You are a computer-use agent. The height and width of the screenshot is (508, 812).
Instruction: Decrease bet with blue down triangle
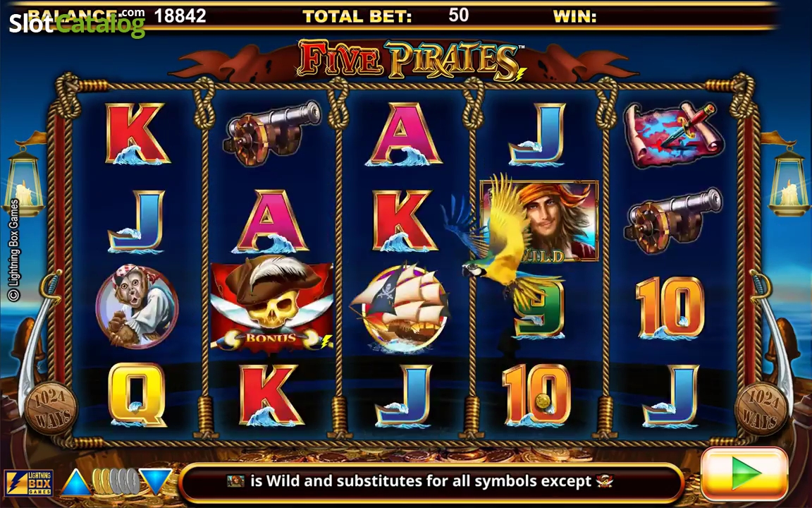click(x=155, y=482)
